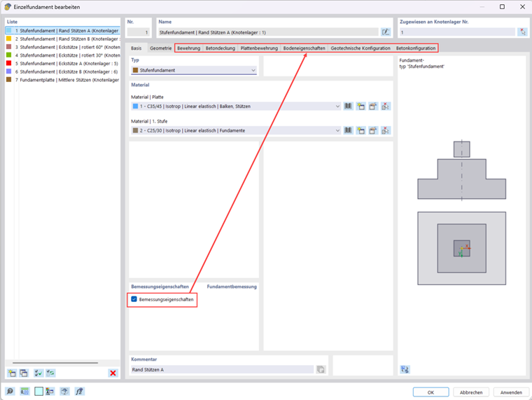This screenshot has width=532, height=400.
Task: Click the view settings icon in bottom toolbar
Action: pos(64,391)
